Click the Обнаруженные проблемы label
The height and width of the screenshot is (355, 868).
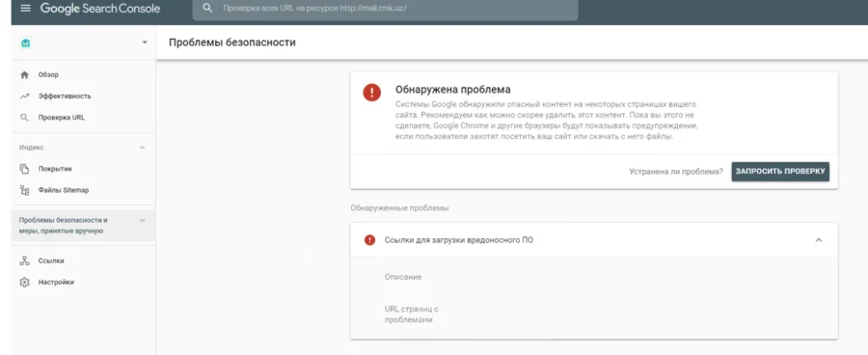(x=399, y=208)
